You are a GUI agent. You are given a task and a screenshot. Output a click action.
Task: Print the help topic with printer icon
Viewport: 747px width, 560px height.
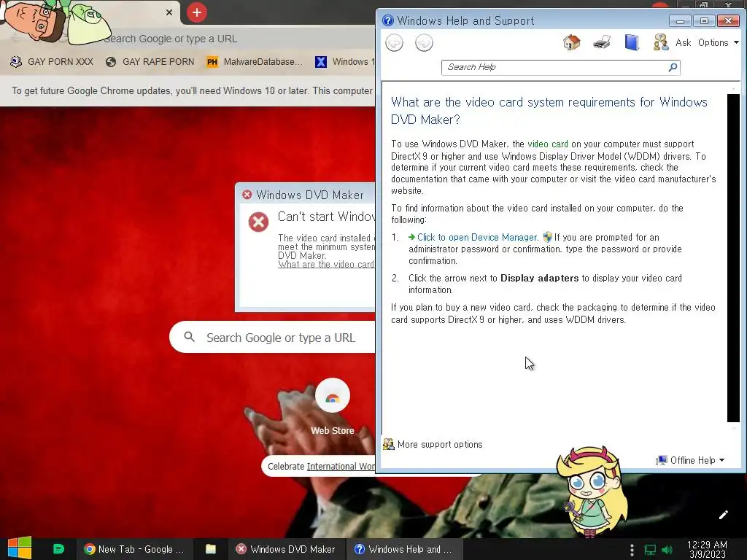click(602, 42)
